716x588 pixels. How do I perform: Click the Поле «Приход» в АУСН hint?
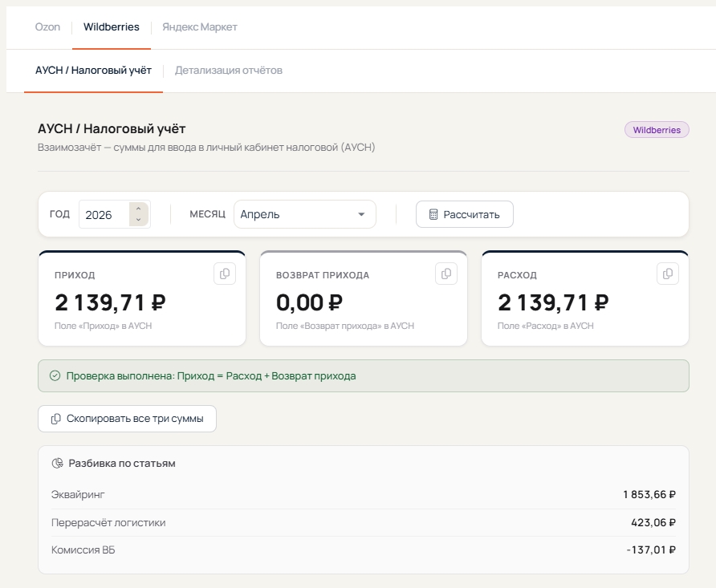point(104,326)
